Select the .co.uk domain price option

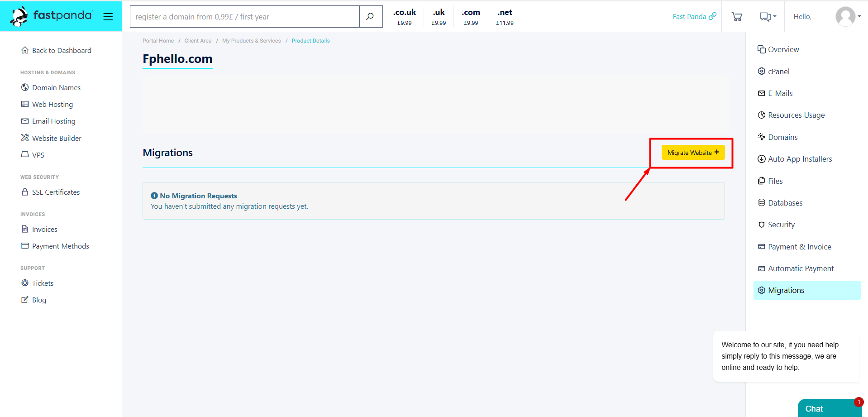(x=404, y=17)
